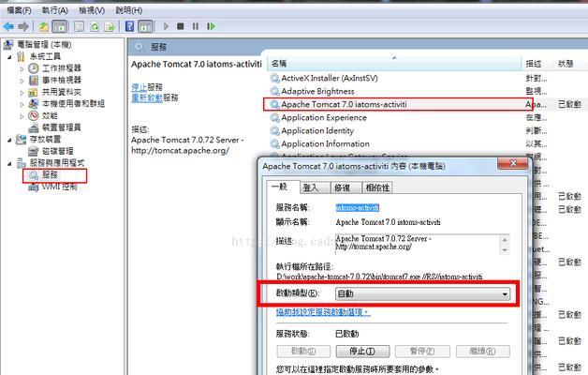Select 存放裝置 in the tree
588x375 pixels.
pos(45,140)
